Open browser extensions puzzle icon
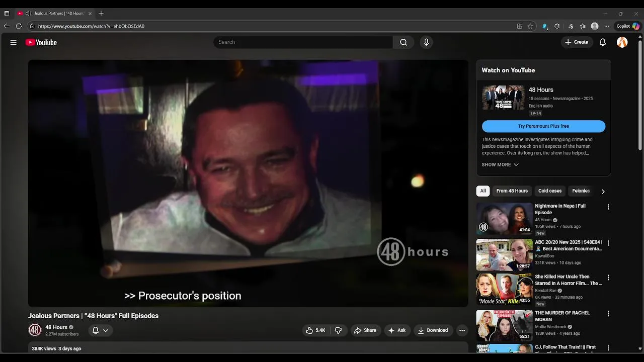The image size is (644, 362). tap(557, 26)
